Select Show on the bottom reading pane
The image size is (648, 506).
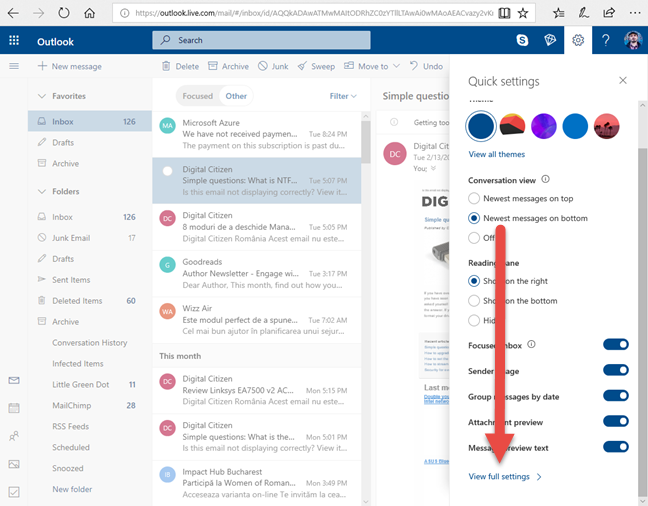coord(474,301)
